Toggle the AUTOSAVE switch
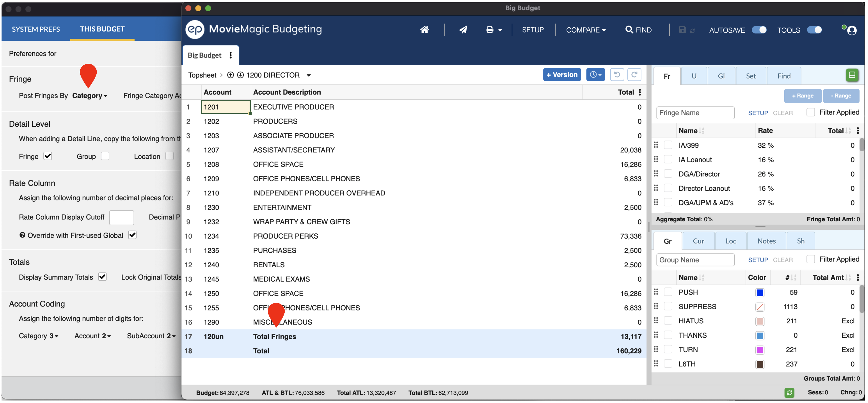The image size is (868, 403). pyautogui.click(x=759, y=30)
